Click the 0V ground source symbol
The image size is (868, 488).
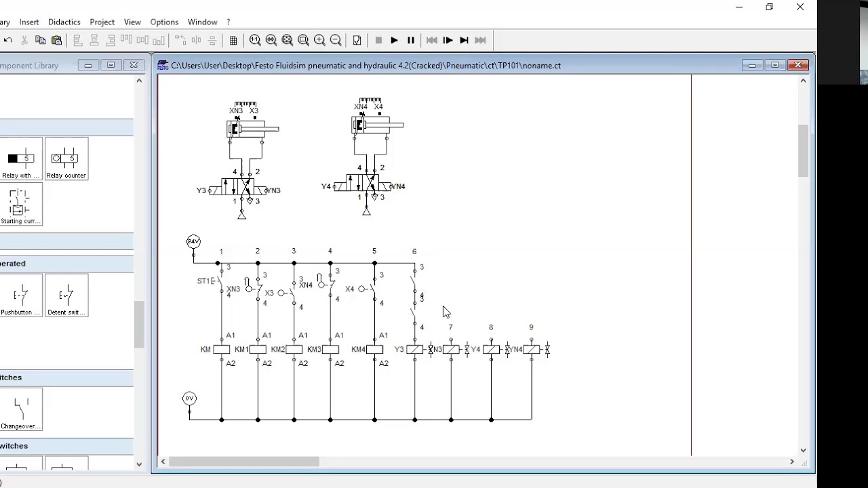coord(189,399)
